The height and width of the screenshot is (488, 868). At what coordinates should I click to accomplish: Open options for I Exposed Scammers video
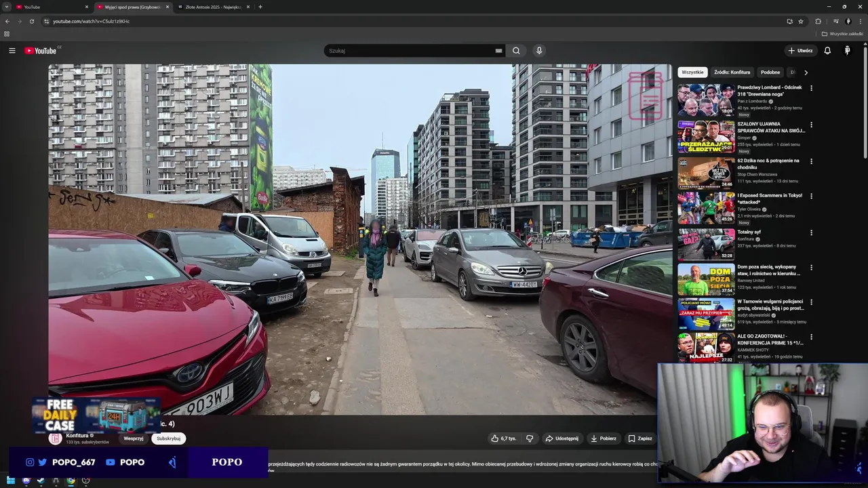tap(811, 196)
